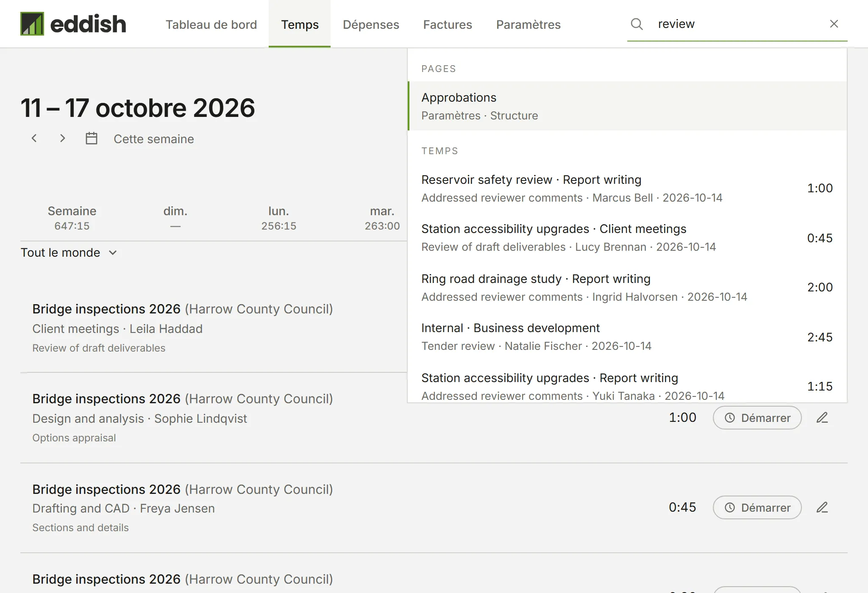Viewport: 868px width, 593px height.
Task: Clear the search with the X icon
Action: pyautogui.click(x=834, y=24)
